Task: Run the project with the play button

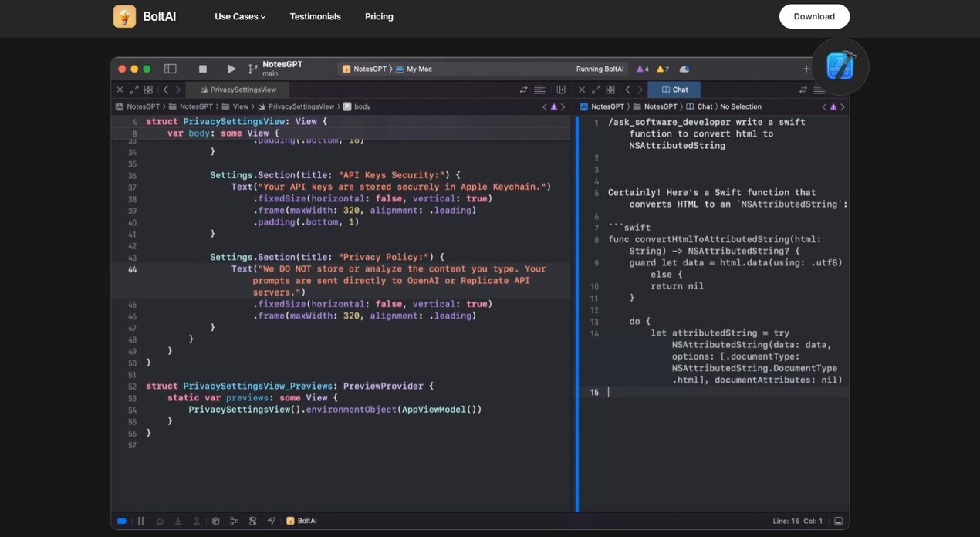Action: tap(231, 69)
